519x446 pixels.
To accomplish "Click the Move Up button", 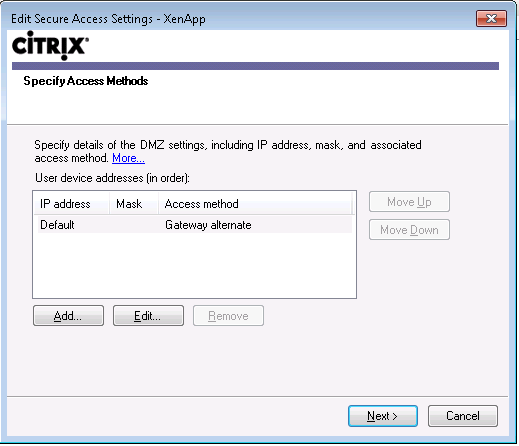I will tap(409, 202).
